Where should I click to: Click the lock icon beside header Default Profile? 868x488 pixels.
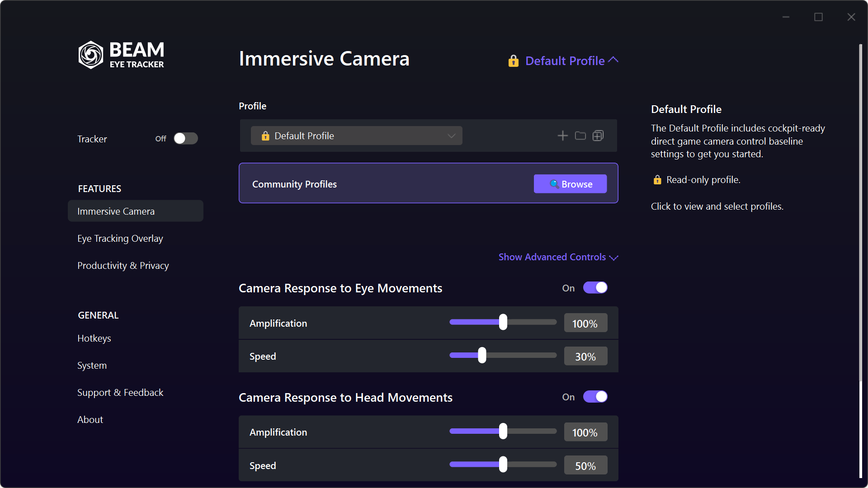pyautogui.click(x=513, y=61)
